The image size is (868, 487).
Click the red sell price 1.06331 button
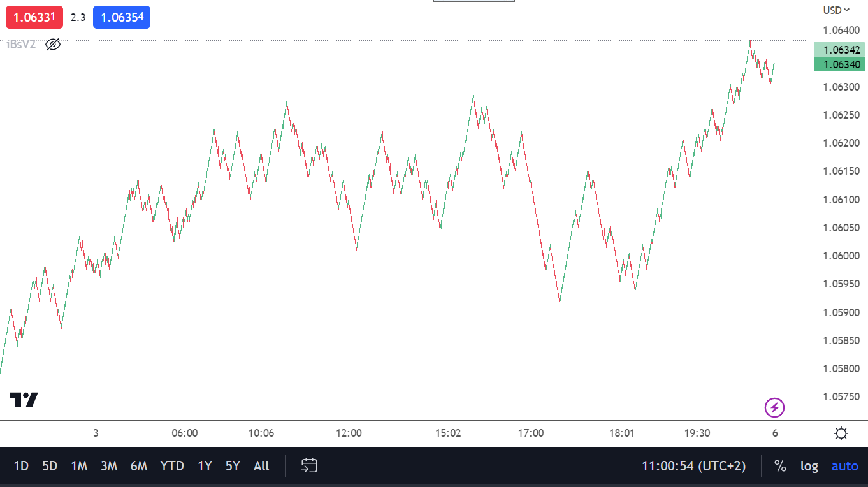tap(34, 17)
